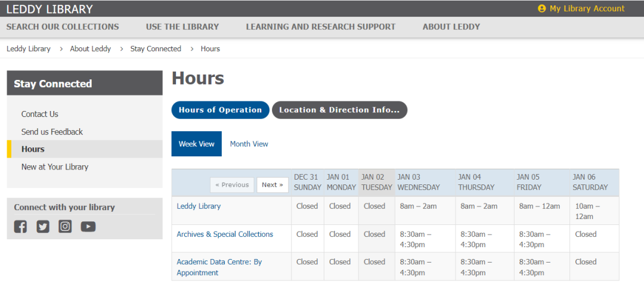The height and width of the screenshot is (296, 644).
Task: Click Stay Connected breadcrumb link
Action: [156, 49]
